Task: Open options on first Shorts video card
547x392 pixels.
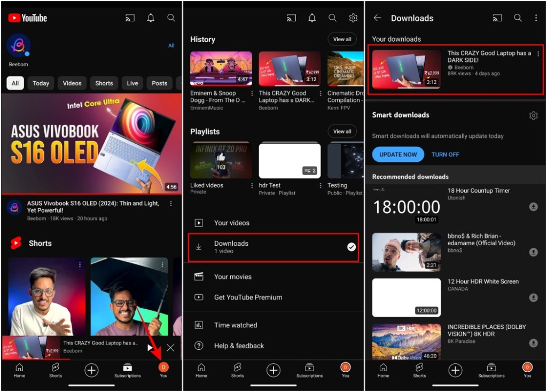Action: point(80,265)
